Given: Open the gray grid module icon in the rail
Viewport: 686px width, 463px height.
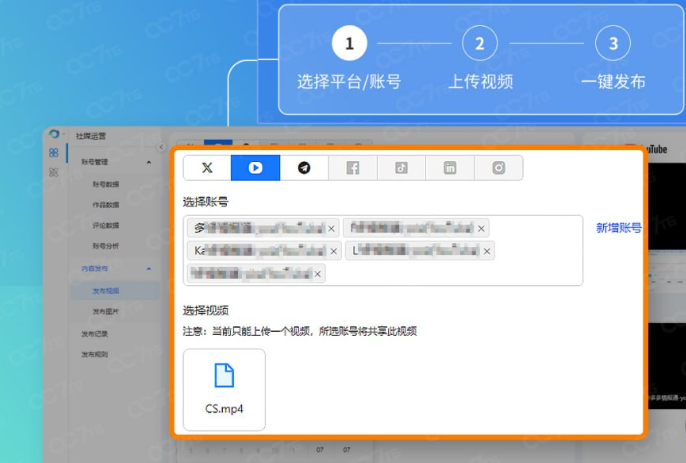Looking at the screenshot, I should (x=53, y=172).
